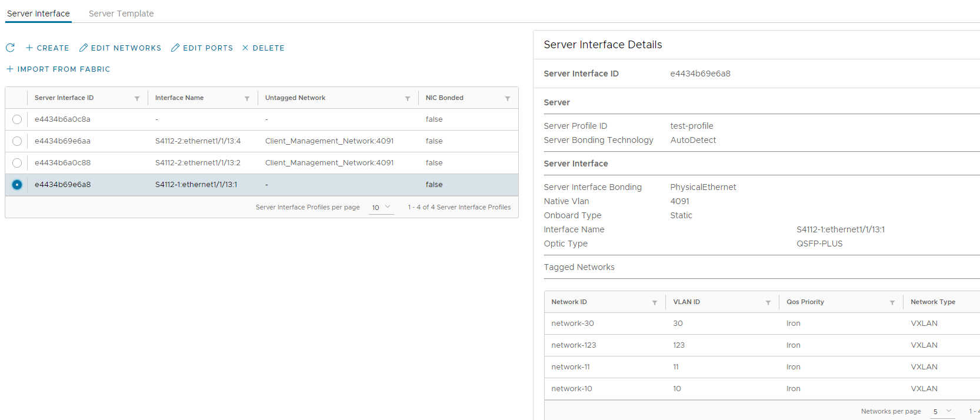Filter the Server Interface ID column
Image resolution: width=980 pixels, height=420 pixels.
[x=137, y=98]
